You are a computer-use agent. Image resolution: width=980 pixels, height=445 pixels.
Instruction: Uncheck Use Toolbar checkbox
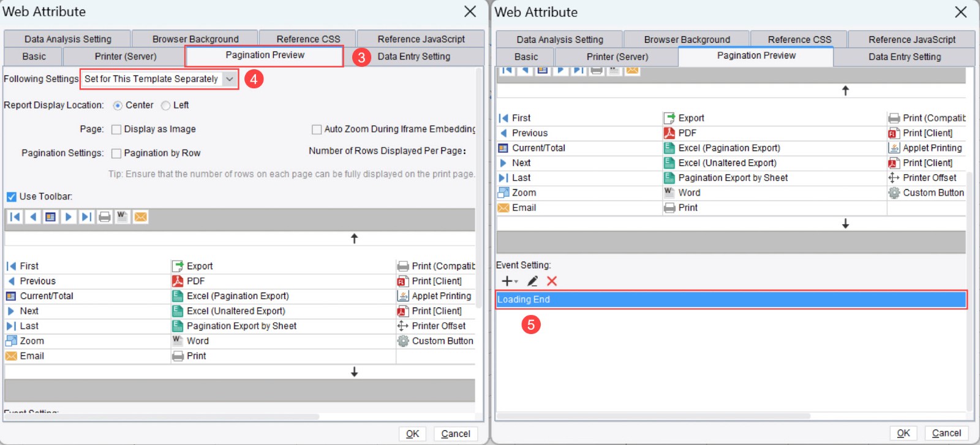[x=12, y=197]
